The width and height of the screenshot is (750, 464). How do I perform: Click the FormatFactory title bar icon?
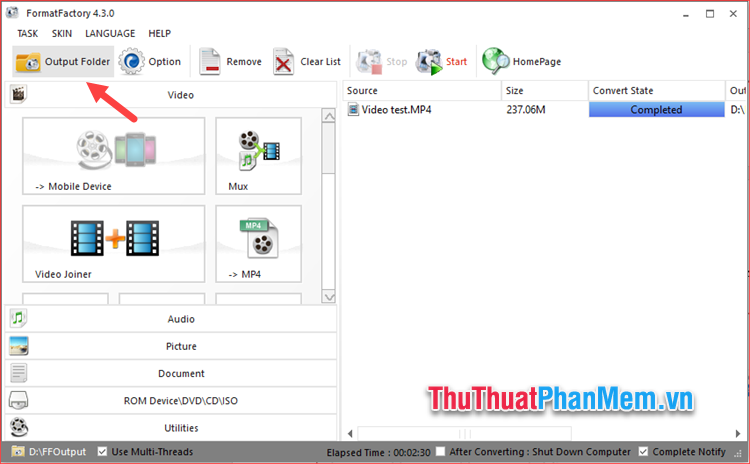(x=12, y=13)
